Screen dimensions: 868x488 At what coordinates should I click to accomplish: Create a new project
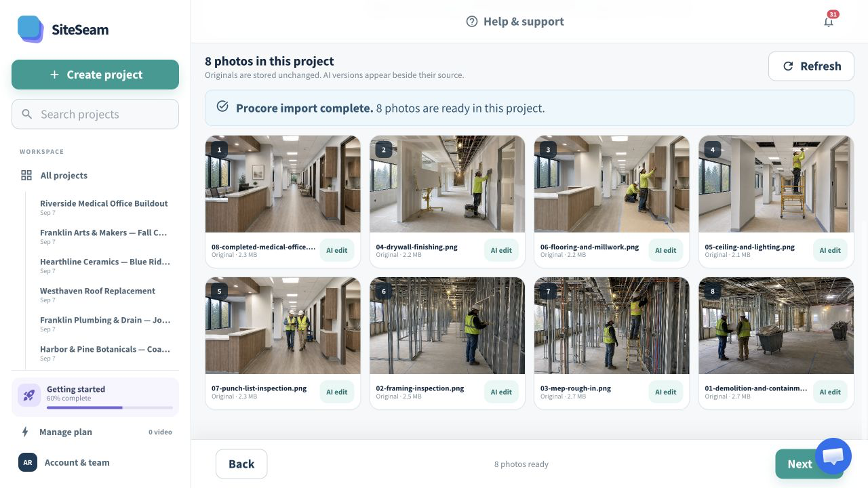point(95,75)
